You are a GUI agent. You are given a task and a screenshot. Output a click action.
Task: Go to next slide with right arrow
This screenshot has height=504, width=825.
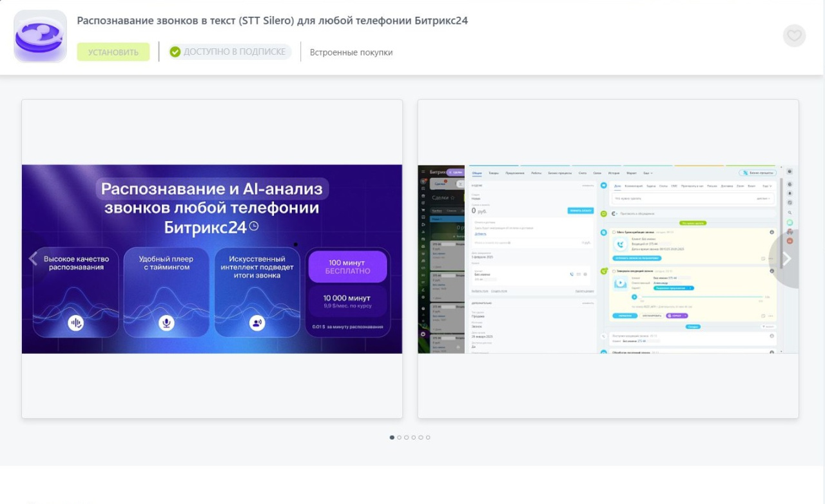click(786, 258)
